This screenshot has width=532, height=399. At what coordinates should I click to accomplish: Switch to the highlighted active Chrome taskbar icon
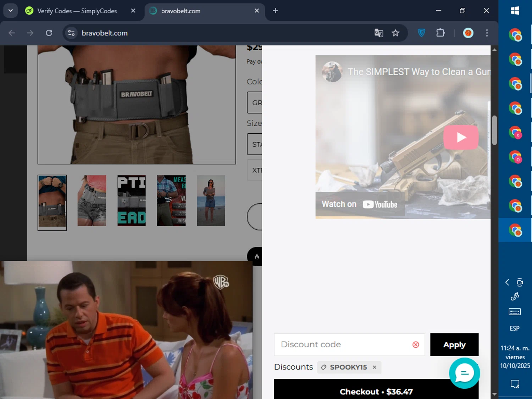[x=515, y=230]
